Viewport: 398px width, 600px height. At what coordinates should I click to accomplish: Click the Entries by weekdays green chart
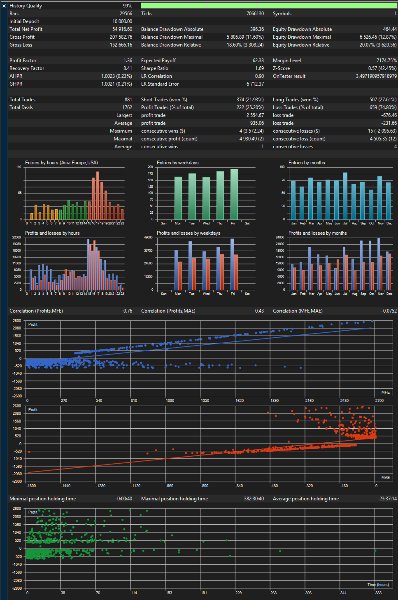(x=206, y=193)
